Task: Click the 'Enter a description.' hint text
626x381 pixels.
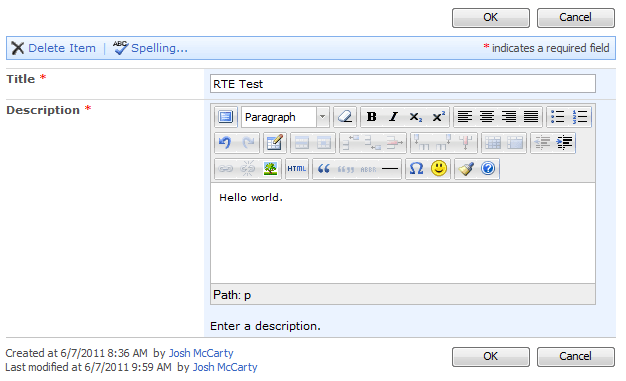Action: click(265, 326)
